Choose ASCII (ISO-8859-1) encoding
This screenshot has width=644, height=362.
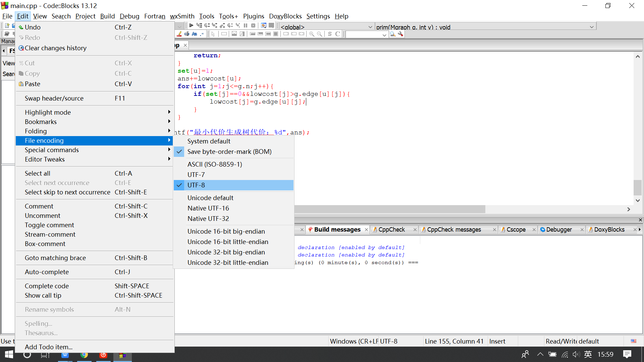click(233, 164)
